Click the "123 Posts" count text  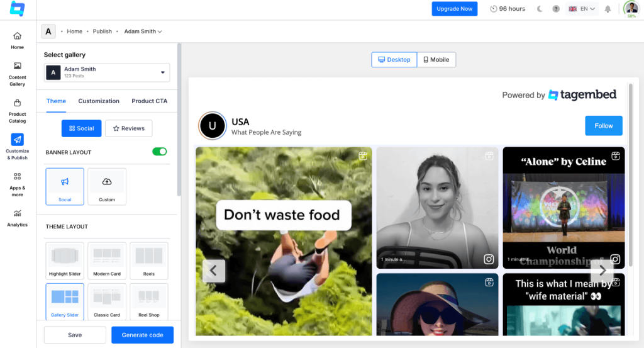tap(74, 76)
